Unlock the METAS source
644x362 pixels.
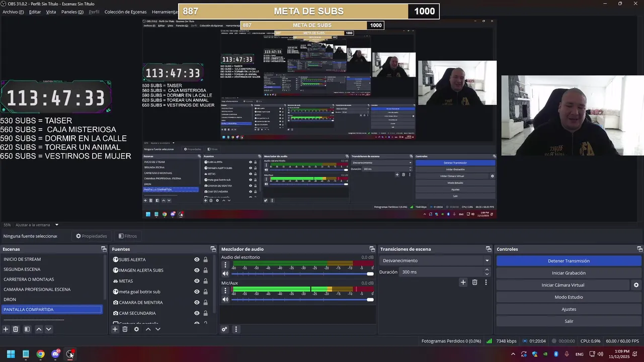(205, 281)
